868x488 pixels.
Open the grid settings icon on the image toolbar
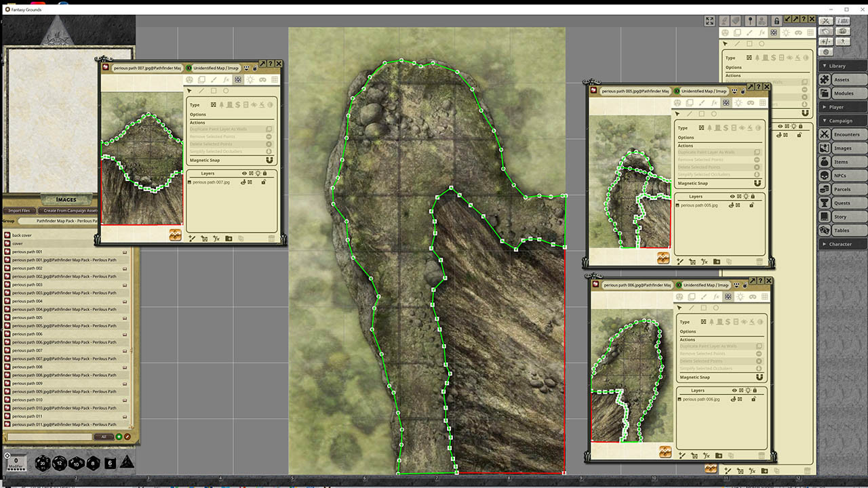click(x=275, y=79)
